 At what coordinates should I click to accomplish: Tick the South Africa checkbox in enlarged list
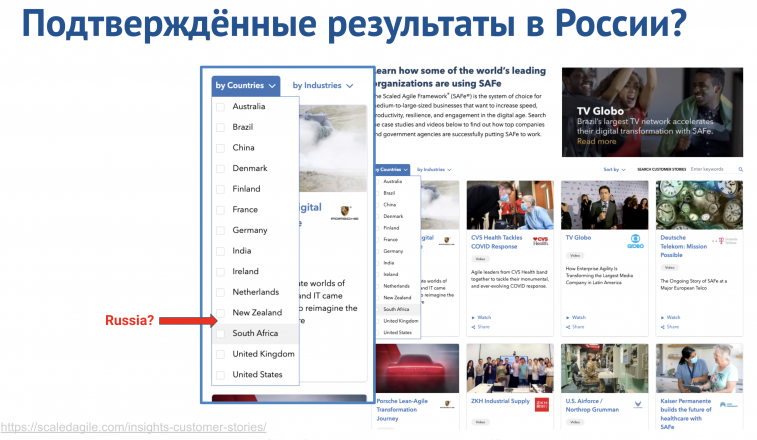(220, 334)
